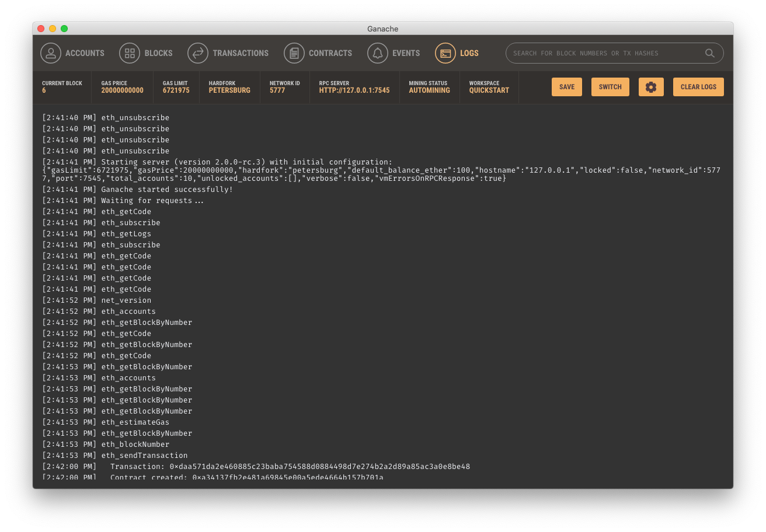Click the eth_sendTransaction log entry
This screenshot has width=766, height=532.
coord(115,456)
